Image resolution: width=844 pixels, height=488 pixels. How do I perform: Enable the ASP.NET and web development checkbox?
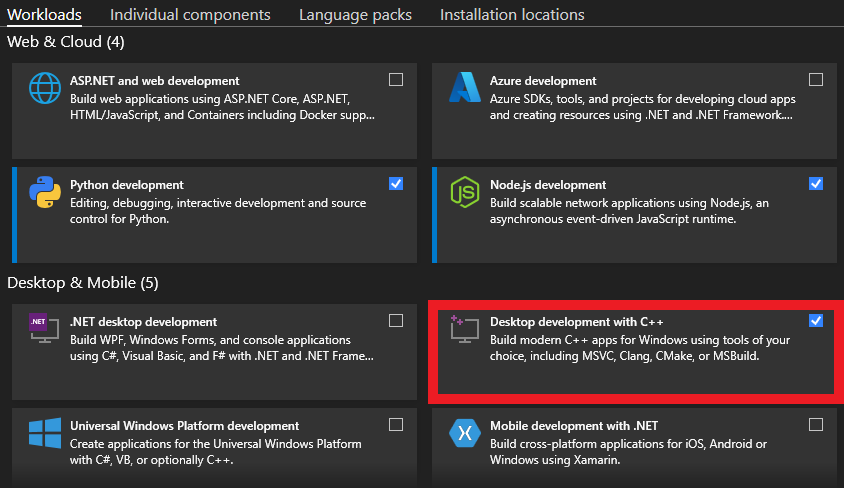(396, 80)
